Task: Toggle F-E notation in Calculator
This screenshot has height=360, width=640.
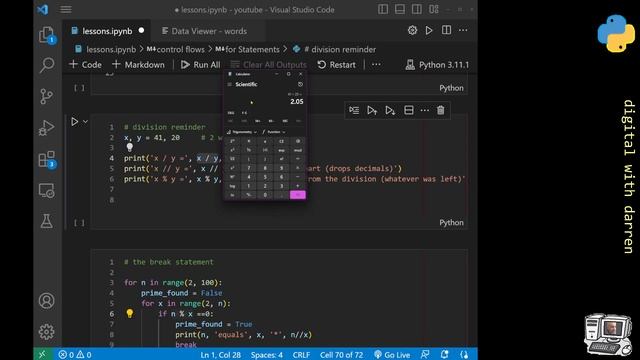Action: click(x=244, y=113)
